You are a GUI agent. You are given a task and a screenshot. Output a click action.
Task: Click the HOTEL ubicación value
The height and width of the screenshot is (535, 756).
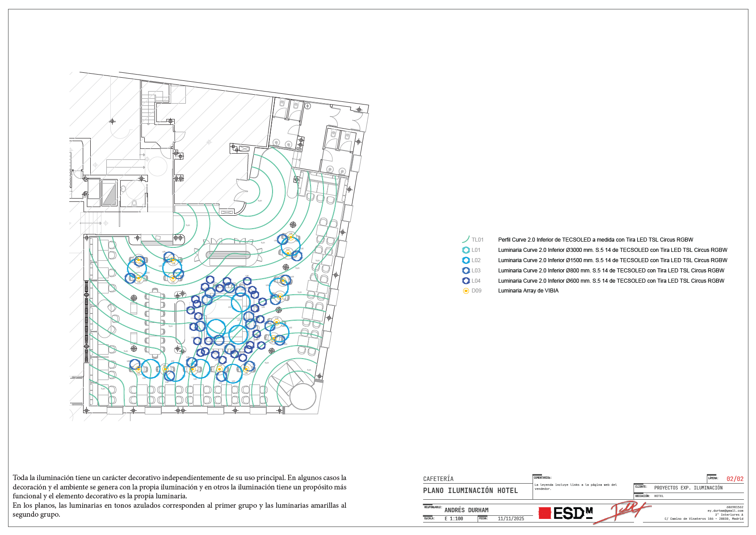(x=659, y=496)
